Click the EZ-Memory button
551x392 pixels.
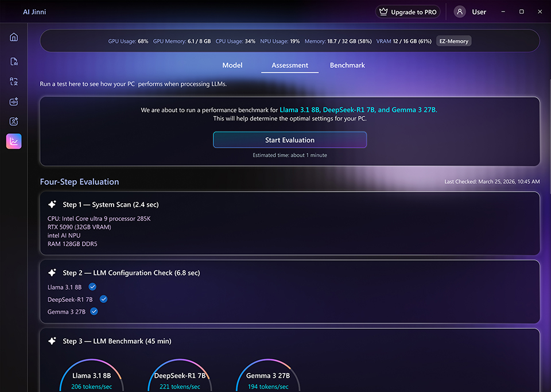[x=453, y=41]
